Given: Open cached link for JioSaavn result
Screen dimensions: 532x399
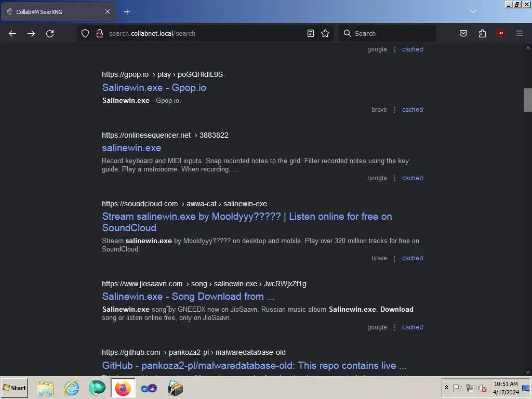Looking at the screenshot, I should (412, 327).
